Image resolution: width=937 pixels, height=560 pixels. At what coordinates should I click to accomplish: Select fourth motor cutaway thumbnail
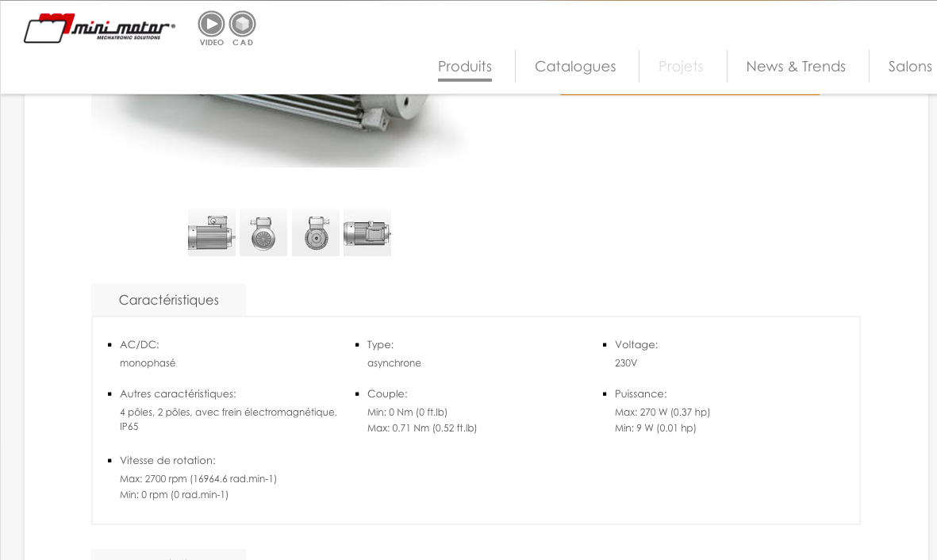coord(367,232)
